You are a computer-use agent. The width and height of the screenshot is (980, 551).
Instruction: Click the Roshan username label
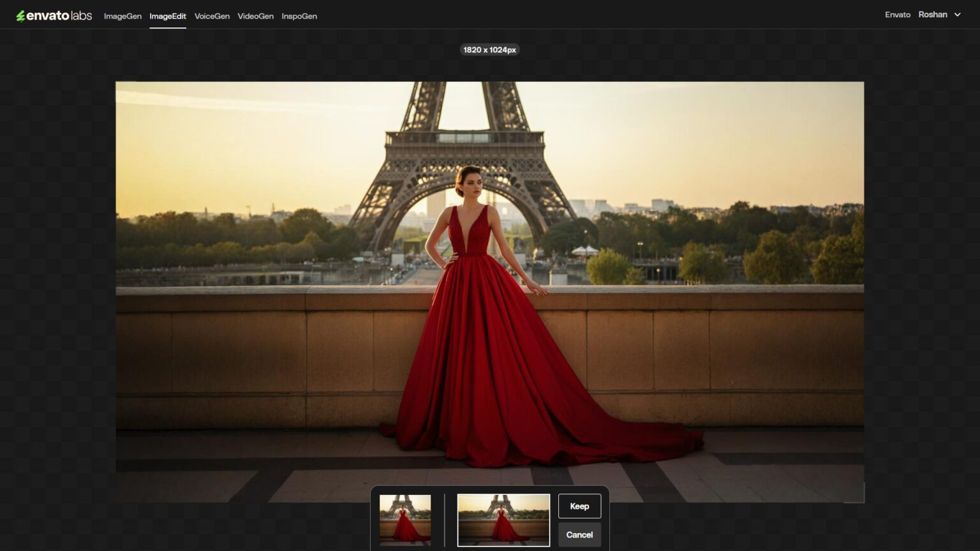tap(932, 14)
